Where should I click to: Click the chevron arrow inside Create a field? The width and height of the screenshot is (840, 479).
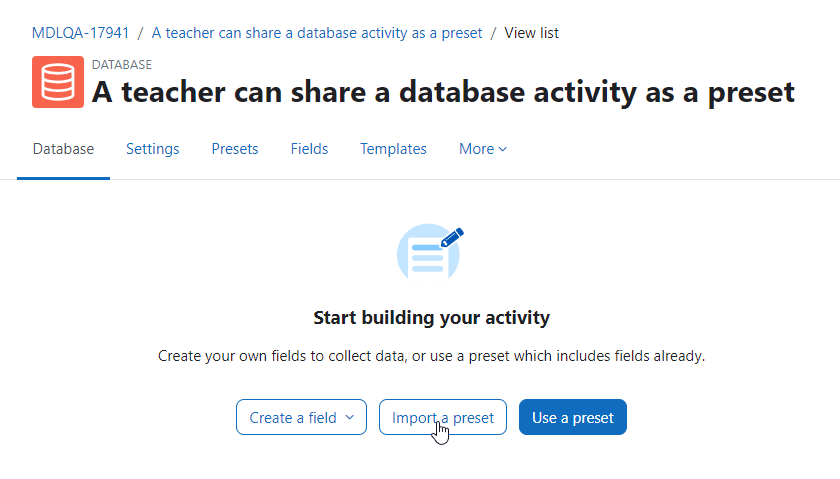(x=350, y=417)
